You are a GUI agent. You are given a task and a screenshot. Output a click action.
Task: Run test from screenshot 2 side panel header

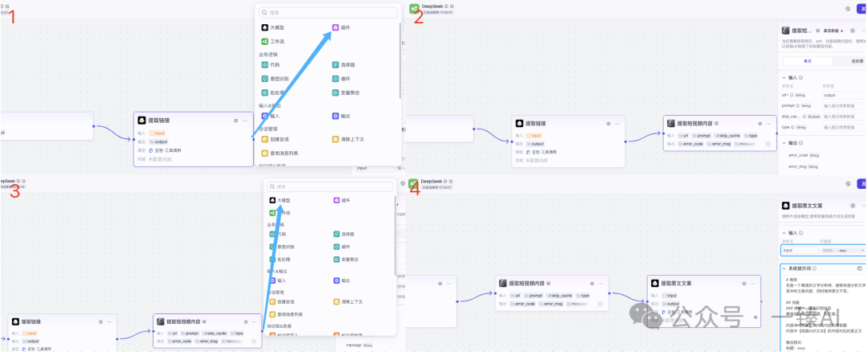point(853,31)
